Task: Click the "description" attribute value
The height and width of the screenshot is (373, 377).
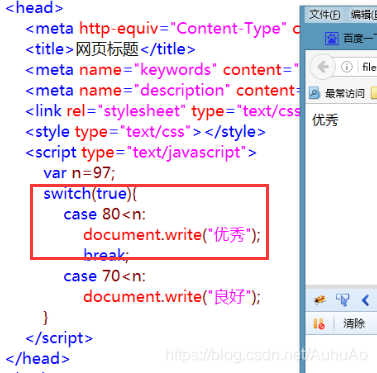Action: 182,91
